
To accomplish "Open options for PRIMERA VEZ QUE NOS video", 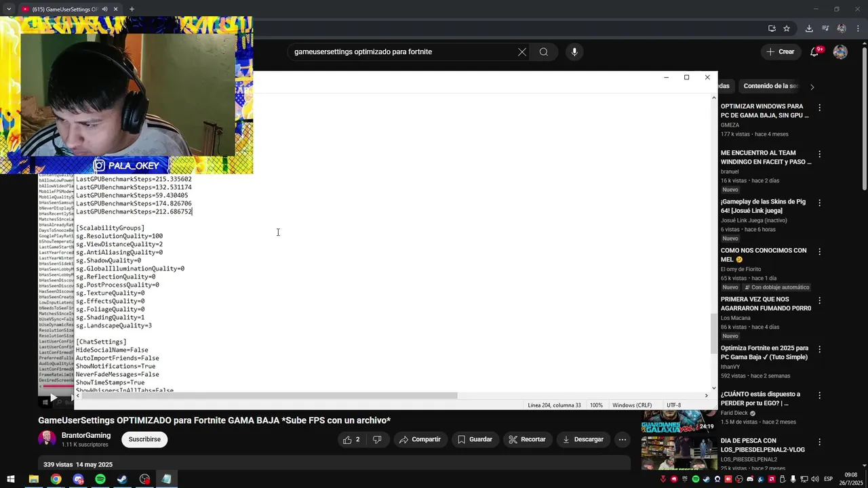I will pos(819,300).
